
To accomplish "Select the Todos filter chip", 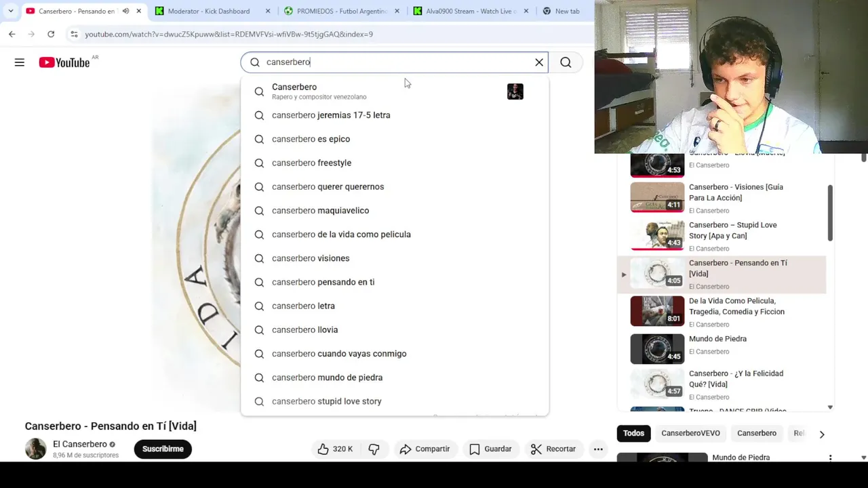I will [633, 433].
